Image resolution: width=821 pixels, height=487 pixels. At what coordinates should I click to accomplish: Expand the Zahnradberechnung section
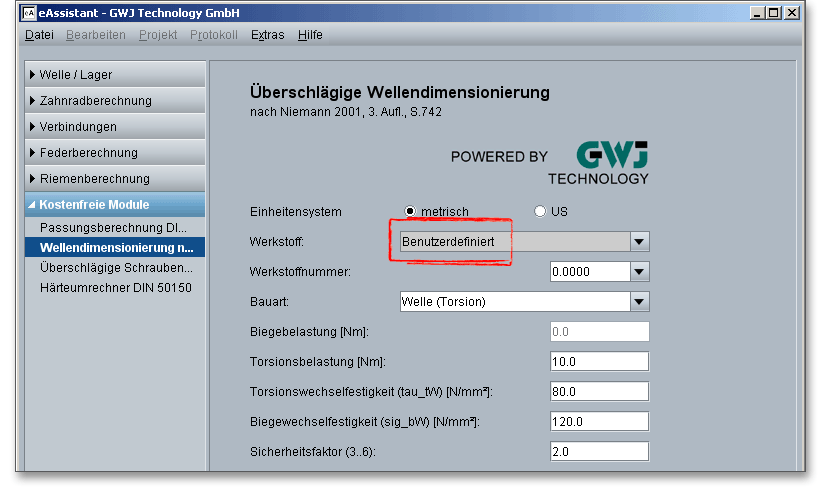click(114, 101)
